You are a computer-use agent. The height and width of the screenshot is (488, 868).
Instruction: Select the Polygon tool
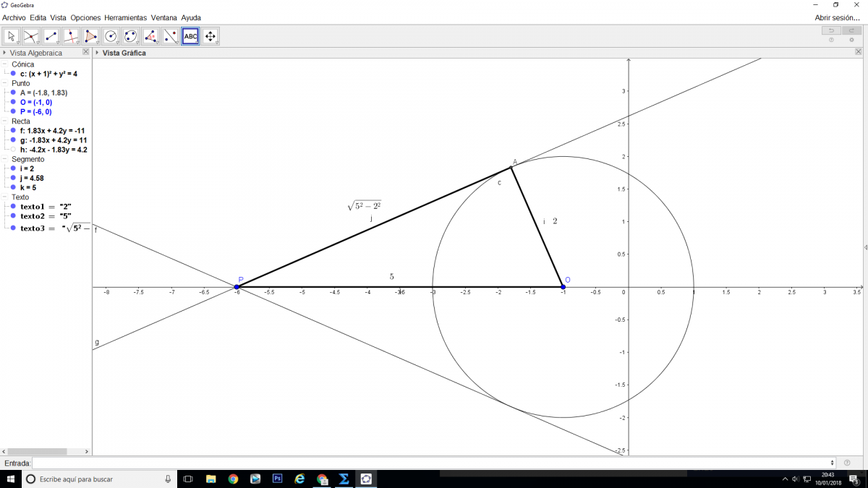90,36
